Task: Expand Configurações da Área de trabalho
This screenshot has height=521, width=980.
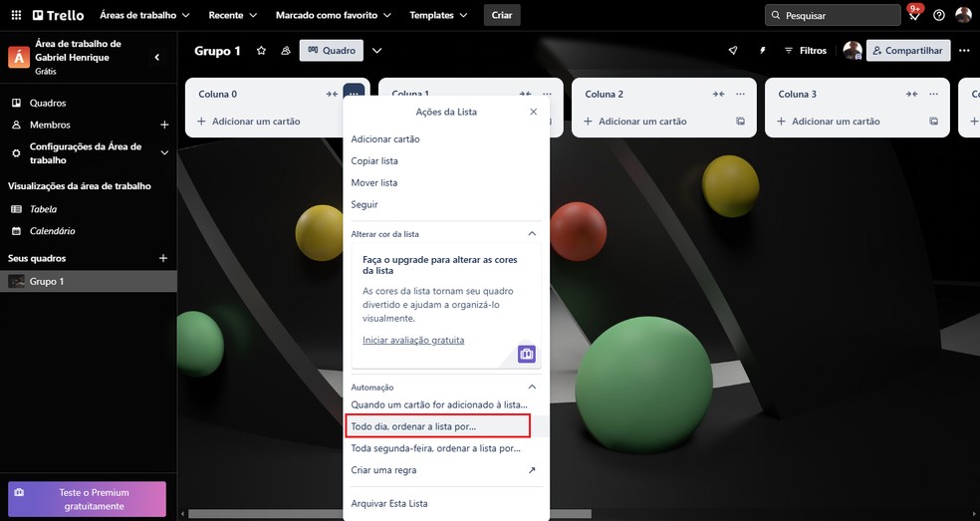Action: click(164, 152)
